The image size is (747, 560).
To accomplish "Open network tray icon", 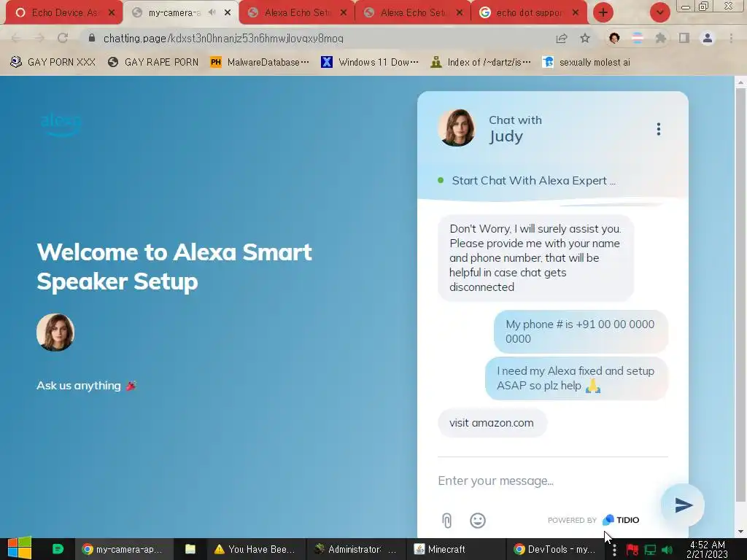I will point(650,550).
